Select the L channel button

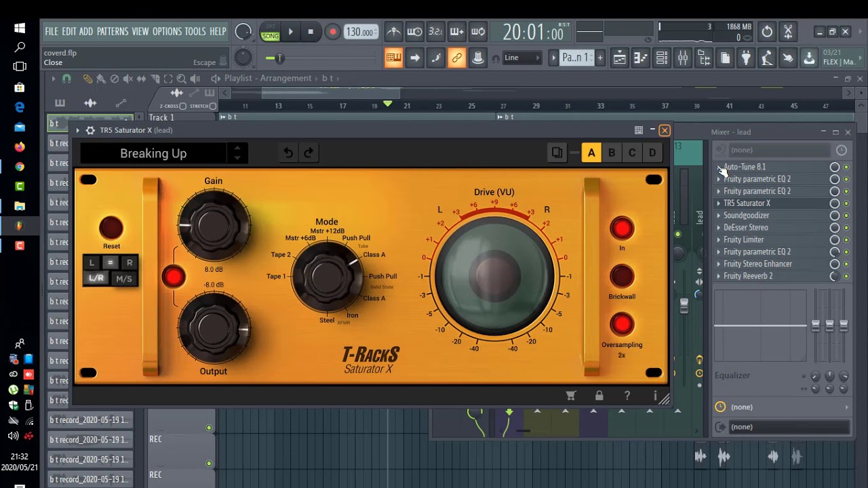tap(92, 262)
